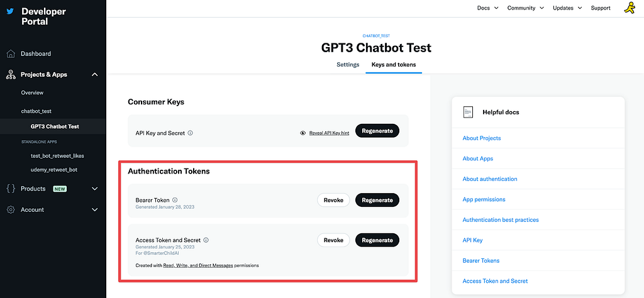This screenshot has width=644, height=298.
Task: Click info icon beside API Key and Secret
Action: pos(191,133)
